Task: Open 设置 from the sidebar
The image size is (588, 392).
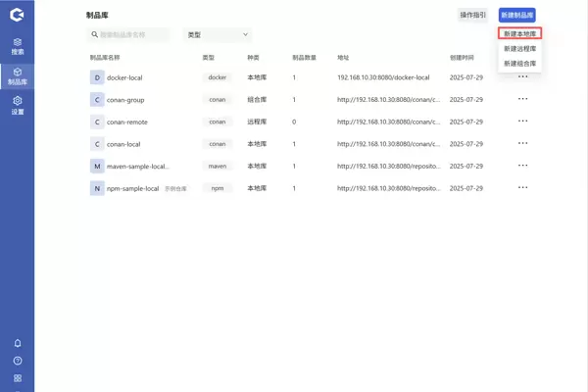Action: [x=17, y=105]
